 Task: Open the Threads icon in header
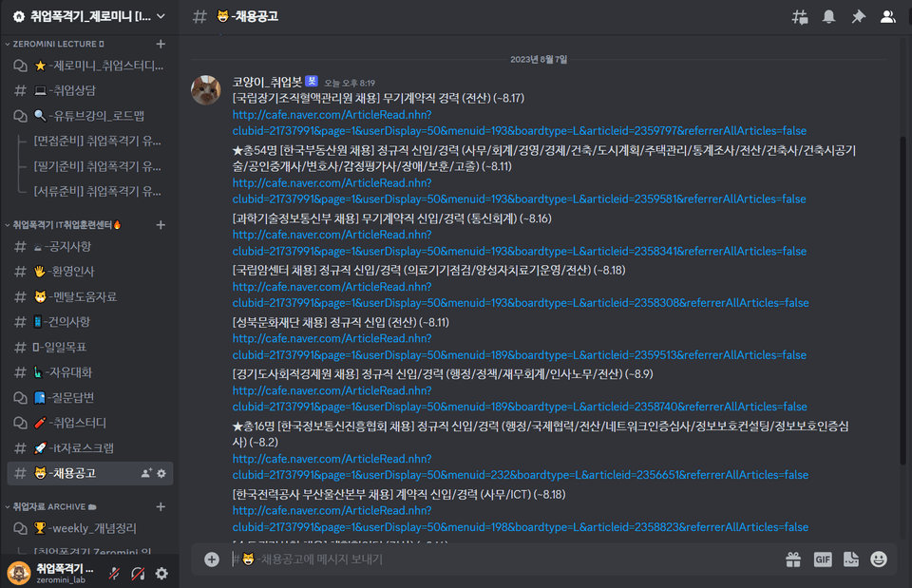tap(800, 17)
